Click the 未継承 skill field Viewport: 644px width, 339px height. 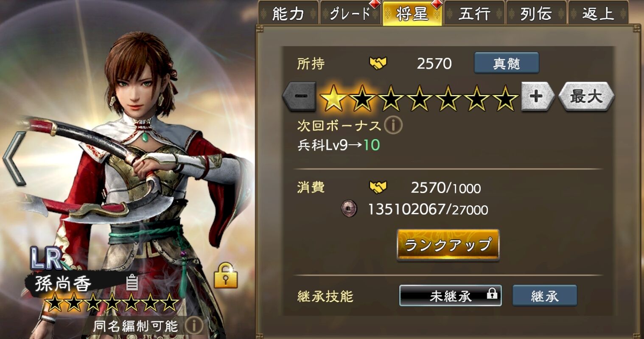(x=450, y=296)
